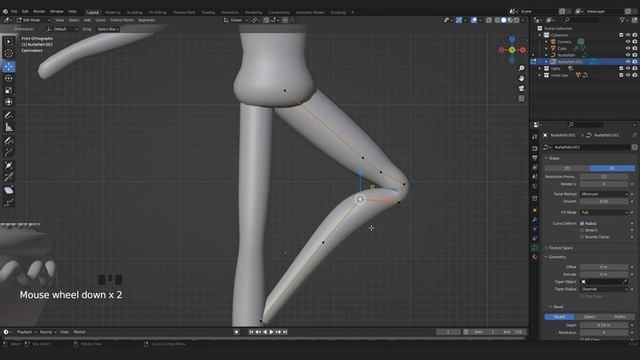The height and width of the screenshot is (360, 640).
Task: Click Resolution Preview U slider
Action: (x=604, y=176)
